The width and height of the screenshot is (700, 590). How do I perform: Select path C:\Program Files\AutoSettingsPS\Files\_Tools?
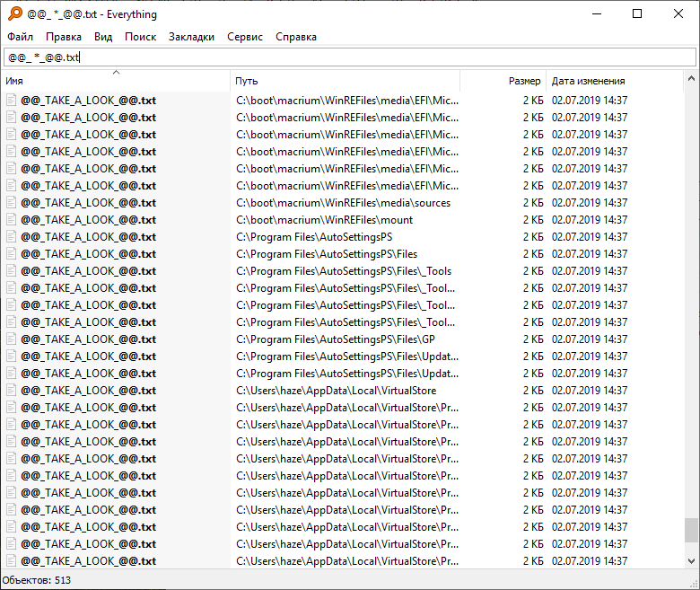(x=344, y=271)
